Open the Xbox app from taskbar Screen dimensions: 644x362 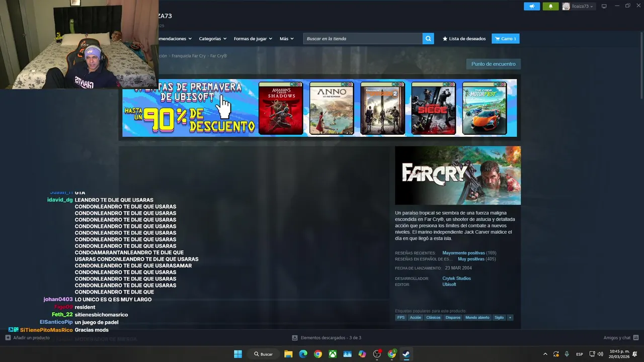[x=333, y=354]
